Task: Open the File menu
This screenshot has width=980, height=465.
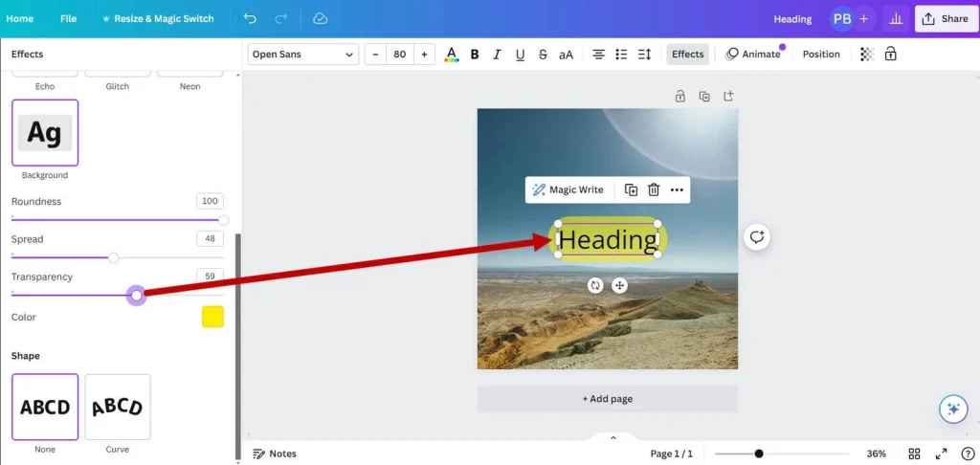Action: coord(68,18)
